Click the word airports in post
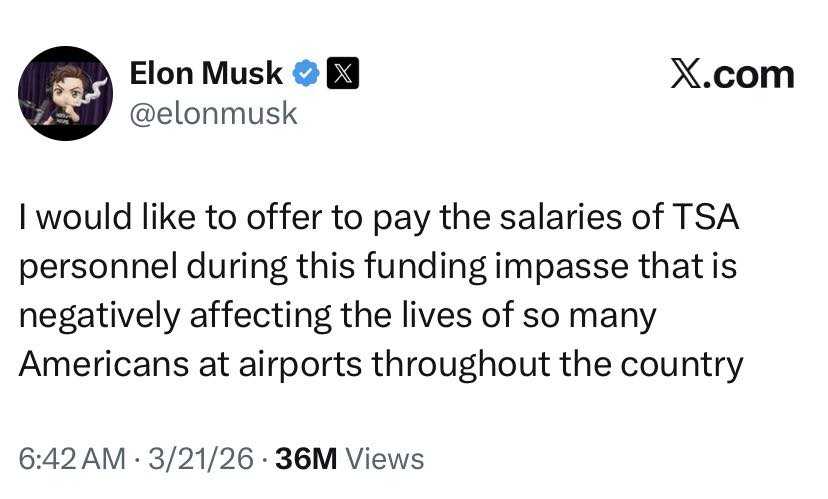The image size is (828, 499). pyautogui.click(x=303, y=363)
